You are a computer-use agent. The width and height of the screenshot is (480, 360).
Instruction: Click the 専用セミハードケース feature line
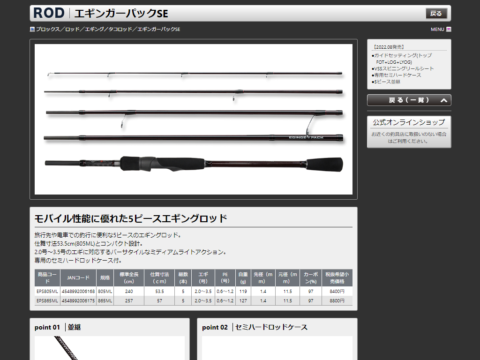click(x=396, y=75)
